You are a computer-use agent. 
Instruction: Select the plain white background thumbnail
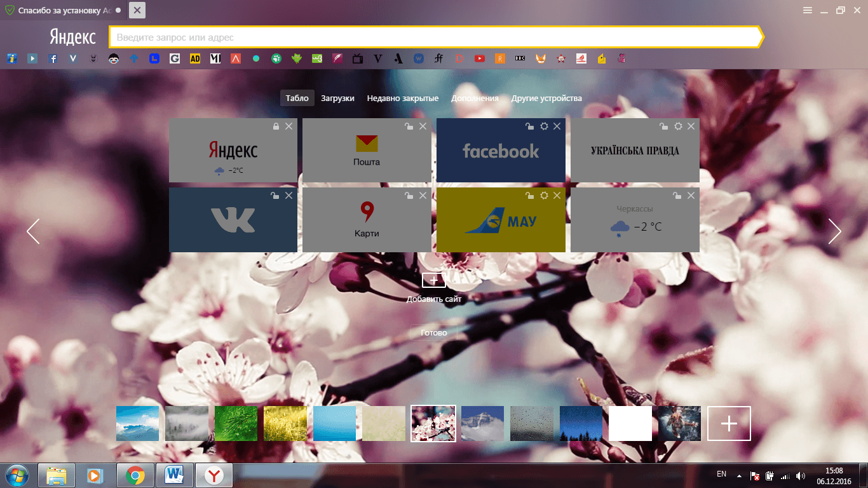[x=630, y=424]
